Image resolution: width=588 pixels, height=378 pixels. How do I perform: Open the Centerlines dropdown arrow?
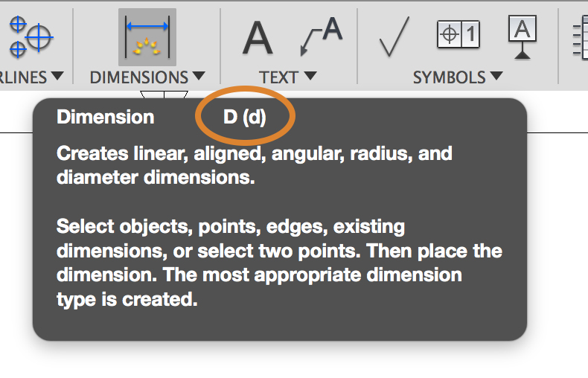point(57,77)
